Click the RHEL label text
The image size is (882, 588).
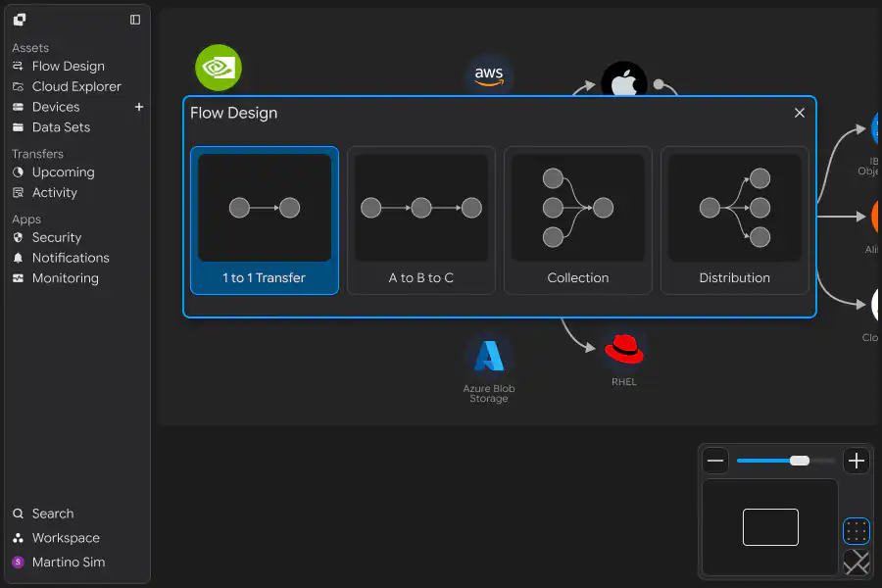(x=624, y=382)
